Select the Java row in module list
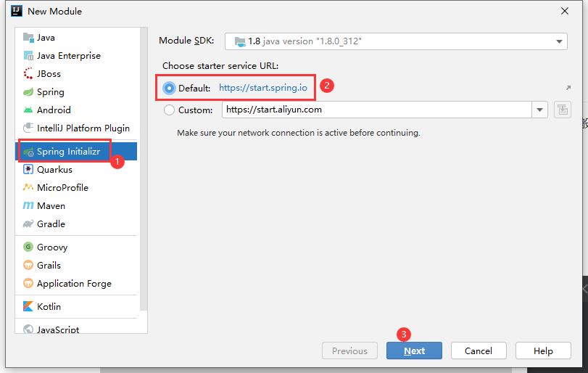 (x=76, y=38)
